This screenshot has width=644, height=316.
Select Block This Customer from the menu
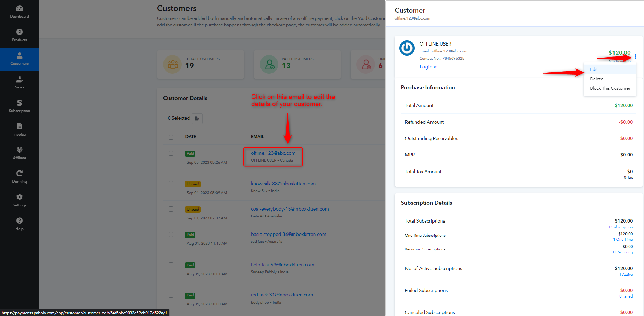(610, 88)
